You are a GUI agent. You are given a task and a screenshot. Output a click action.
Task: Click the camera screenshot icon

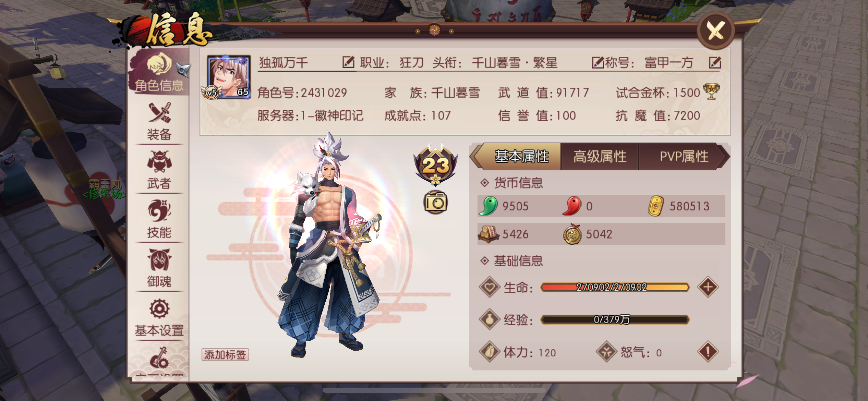tap(435, 202)
